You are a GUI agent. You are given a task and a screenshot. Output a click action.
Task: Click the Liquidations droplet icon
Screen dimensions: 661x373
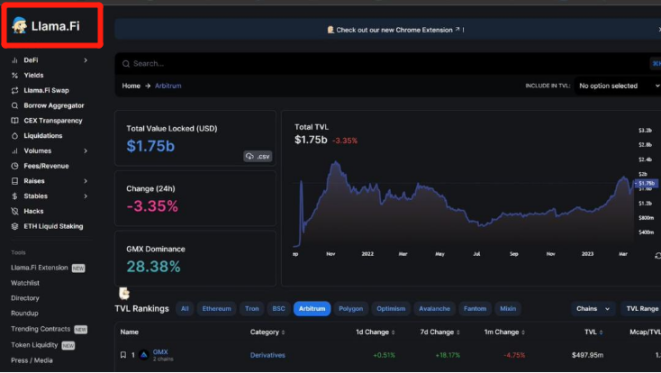click(x=15, y=136)
